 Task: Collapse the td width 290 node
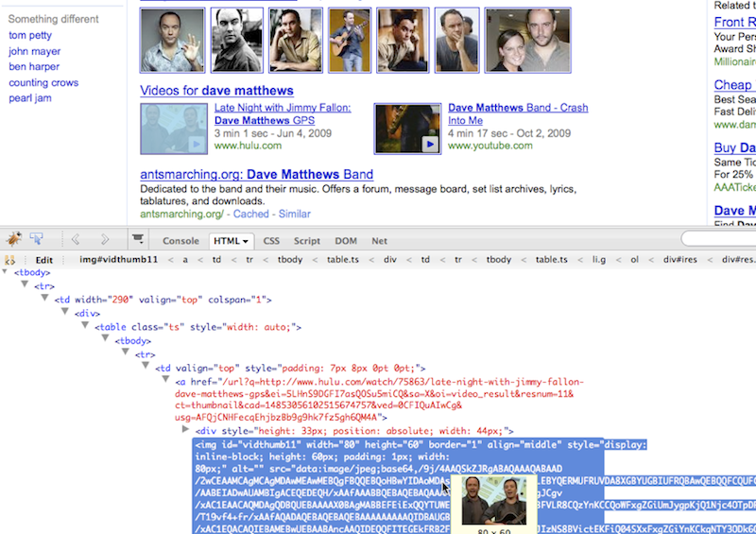(44, 298)
